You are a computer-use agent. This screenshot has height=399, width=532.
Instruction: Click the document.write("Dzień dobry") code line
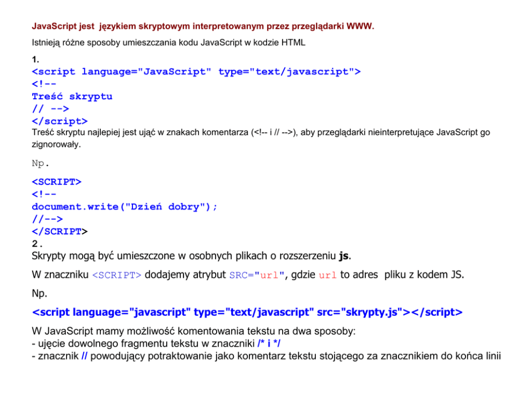click(124, 206)
